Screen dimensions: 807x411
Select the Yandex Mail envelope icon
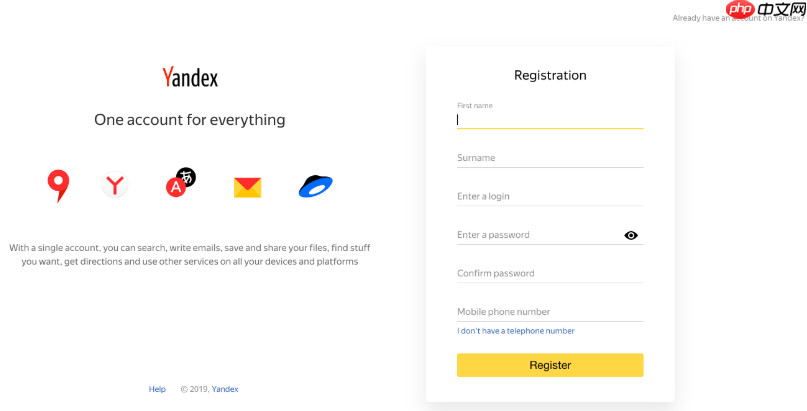(247, 187)
